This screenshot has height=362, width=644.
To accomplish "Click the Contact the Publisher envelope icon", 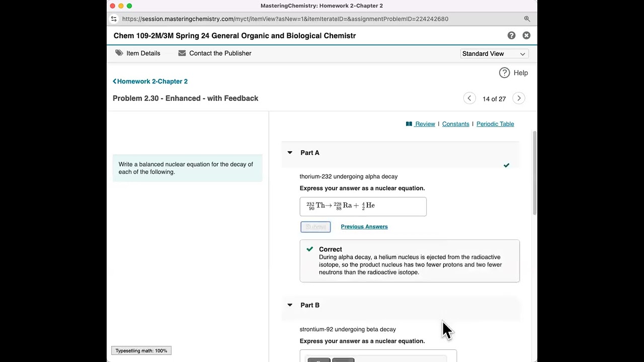I will click(182, 53).
